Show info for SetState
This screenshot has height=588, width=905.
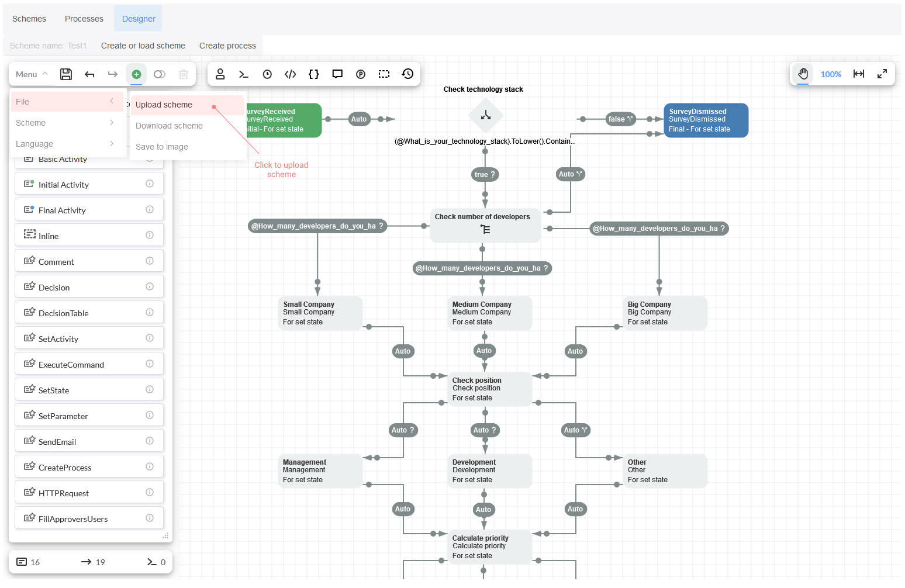(150, 389)
